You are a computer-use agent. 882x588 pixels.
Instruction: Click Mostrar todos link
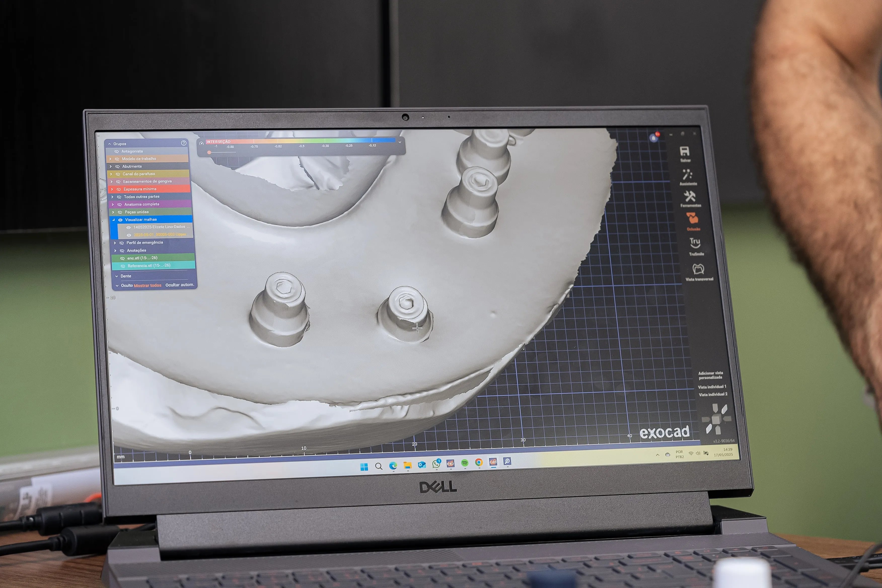[x=147, y=285]
